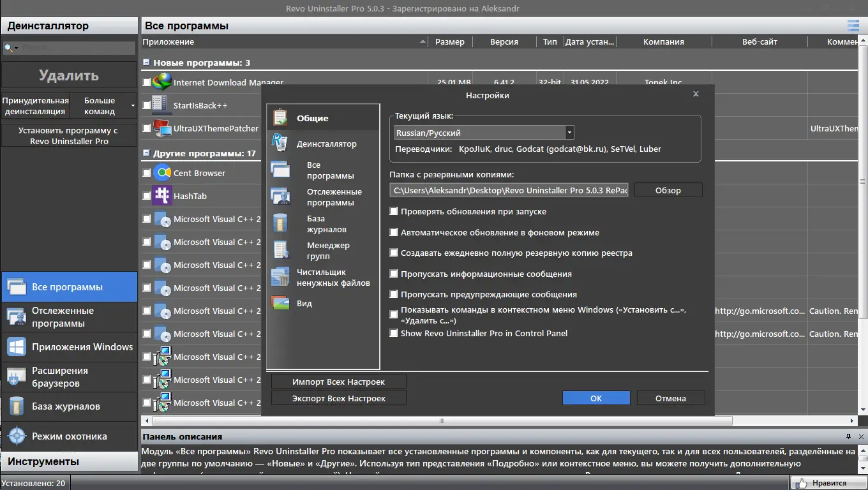Open the Текущий язык language dropdown

[569, 133]
